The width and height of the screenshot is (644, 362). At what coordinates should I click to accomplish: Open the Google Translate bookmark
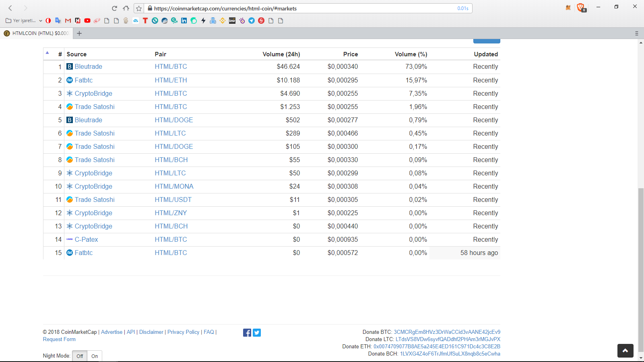[58, 21]
